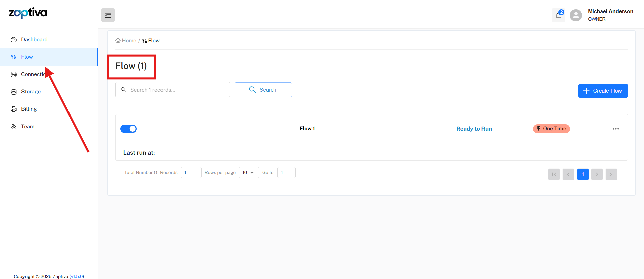The height and width of the screenshot is (279, 644).
Task: Click the Home breadcrumb link
Action: point(129,41)
